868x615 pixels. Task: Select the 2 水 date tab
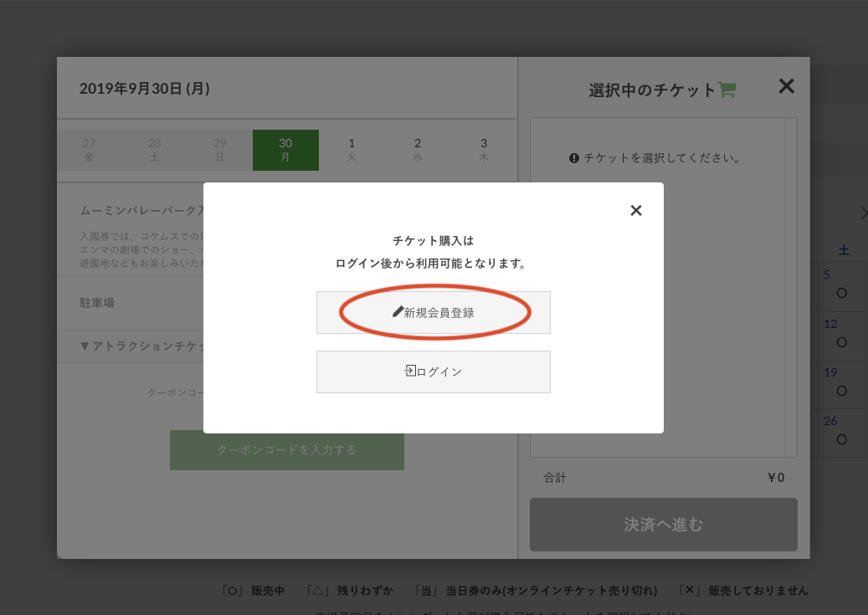418,150
